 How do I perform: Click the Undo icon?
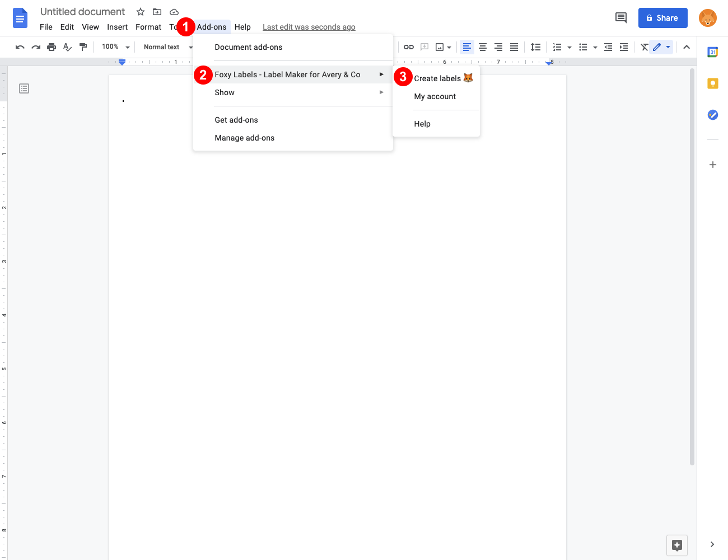click(x=20, y=47)
